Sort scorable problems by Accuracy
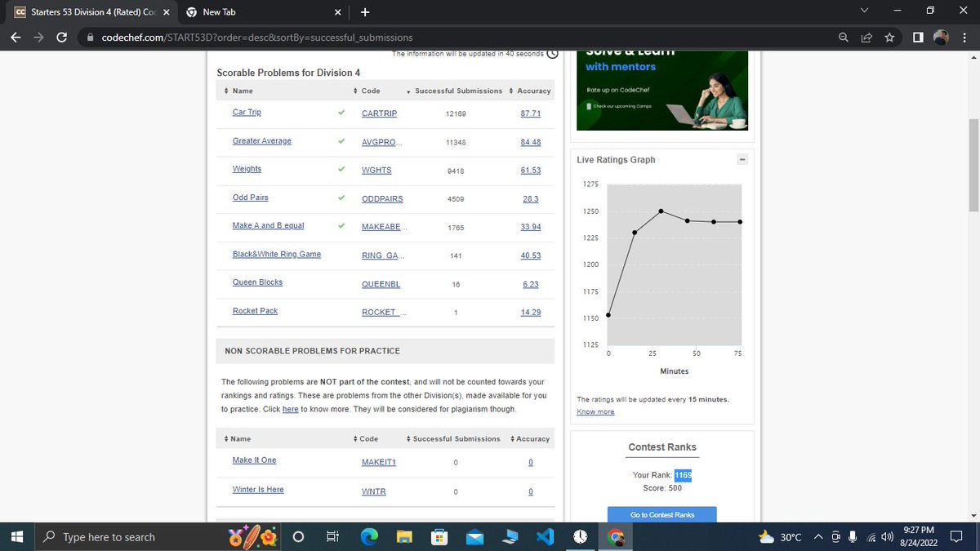This screenshot has height=551, width=980. [530, 91]
